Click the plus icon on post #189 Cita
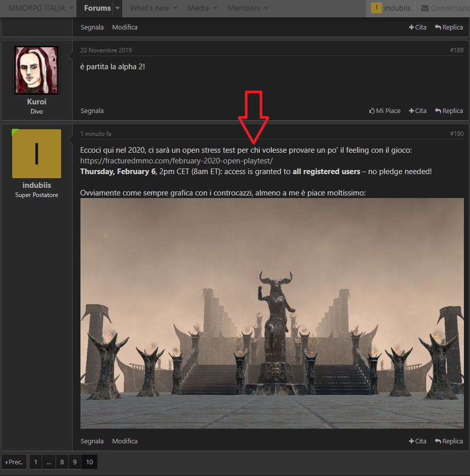470x476 pixels. point(411,111)
